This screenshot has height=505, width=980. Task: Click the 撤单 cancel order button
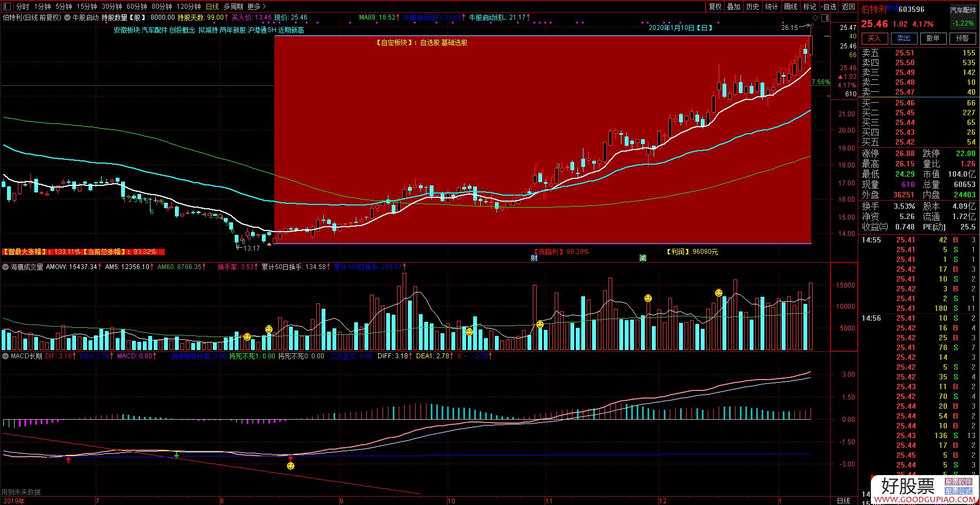pyautogui.click(x=933, y=39)
